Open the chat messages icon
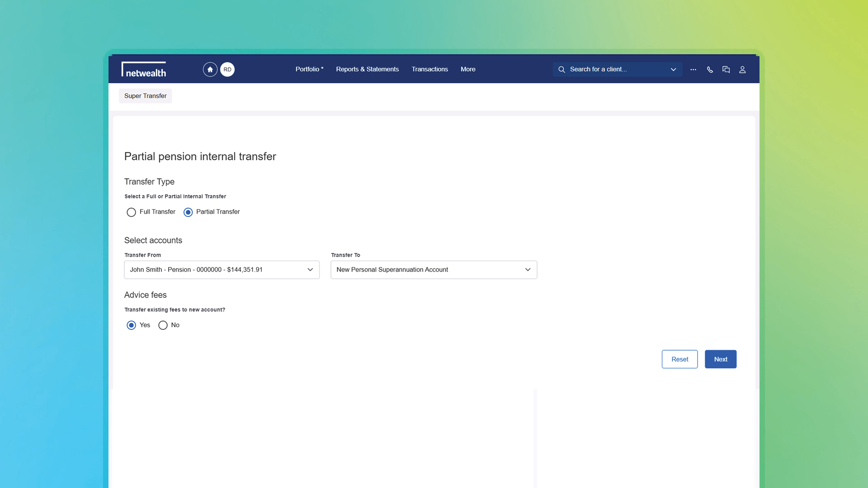 [x=726, y=70]
